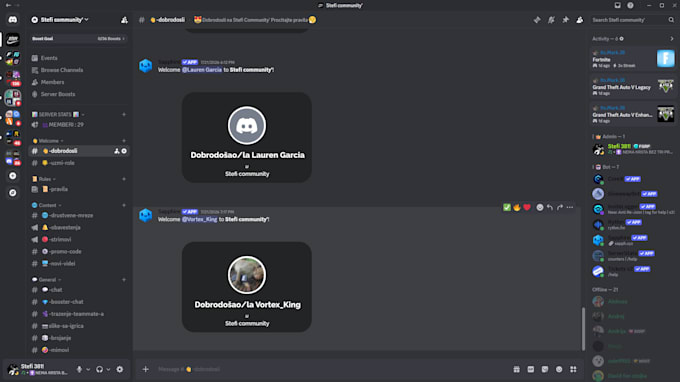Add reaction to Vortex_King welcome message
680x382 pixels.
point(539,208)
